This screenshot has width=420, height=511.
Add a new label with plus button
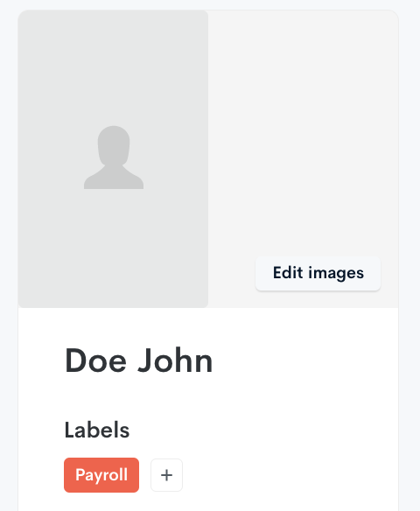click(x=166, y=475)
